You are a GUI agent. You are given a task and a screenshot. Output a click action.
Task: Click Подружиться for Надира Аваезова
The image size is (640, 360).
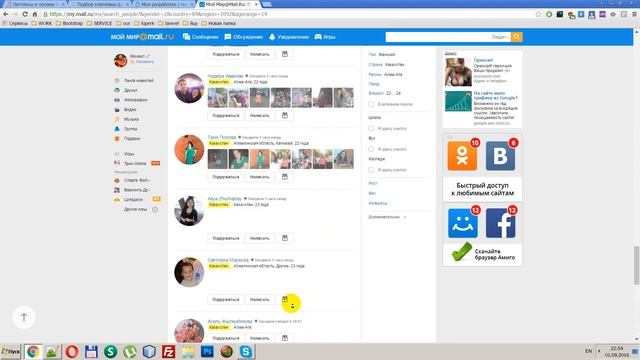coord(226,116)
